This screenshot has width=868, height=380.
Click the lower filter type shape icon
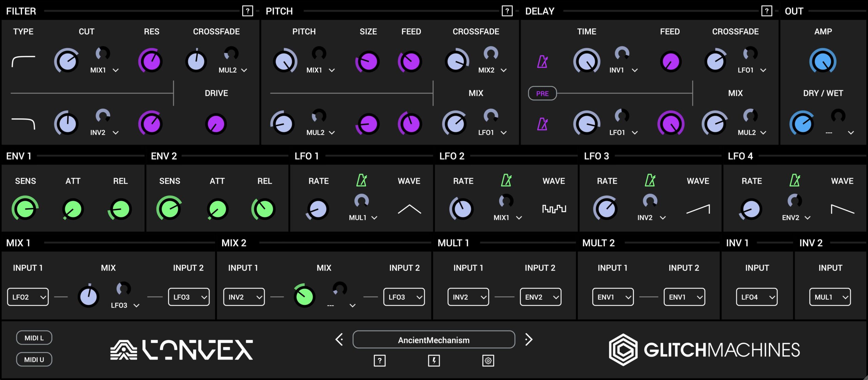(x=23, y=124)
